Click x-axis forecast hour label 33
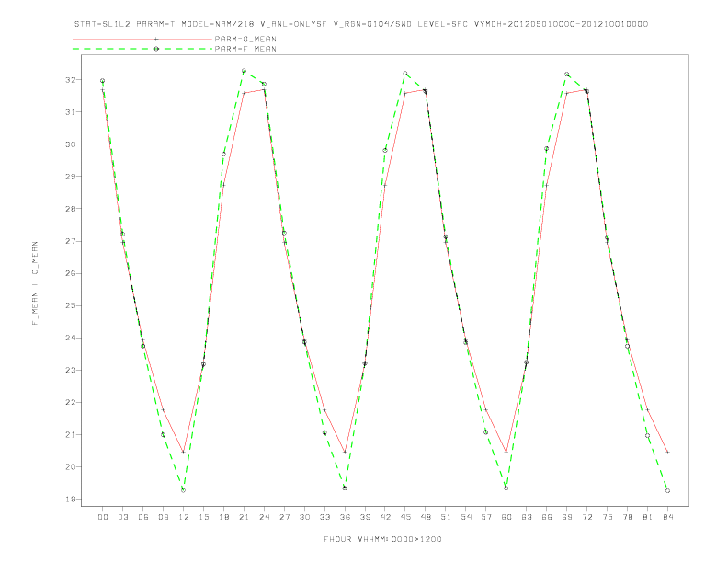This screenshot has height=563, width=728. pos(324,517)
